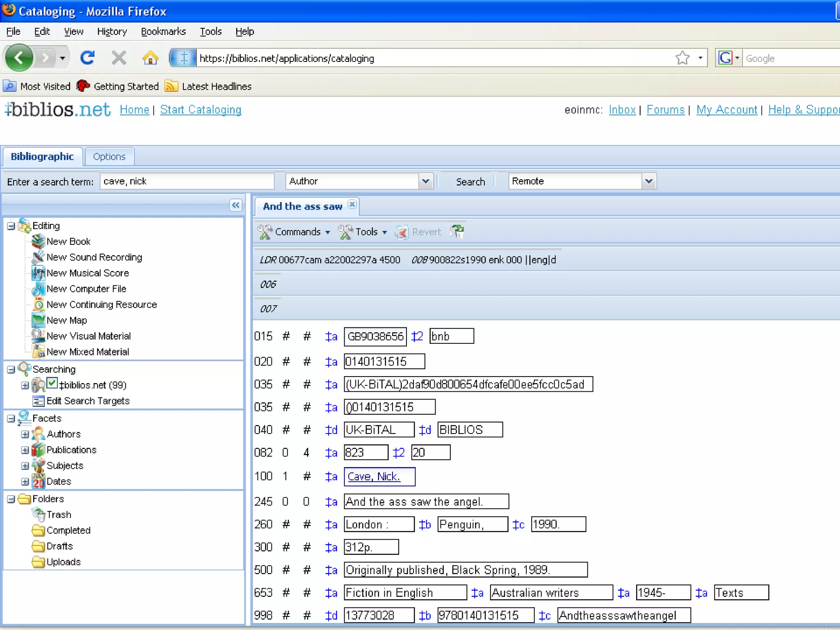Image resolution: width=840 pixels, height=630 pixels.
Task: Toggle the biblios.net search target checkbox
Action: (52, 383)
